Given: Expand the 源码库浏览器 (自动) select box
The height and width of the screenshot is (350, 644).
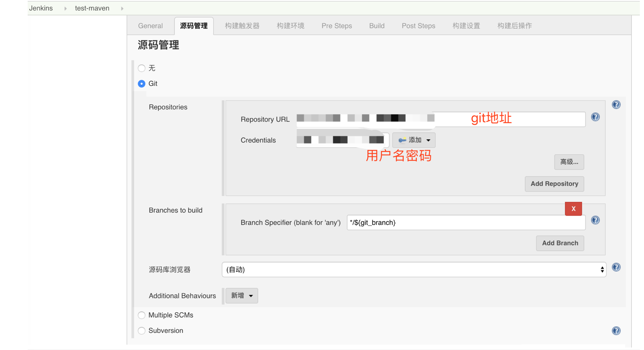Looking at the screenshot, I should [x=414, y=269].
